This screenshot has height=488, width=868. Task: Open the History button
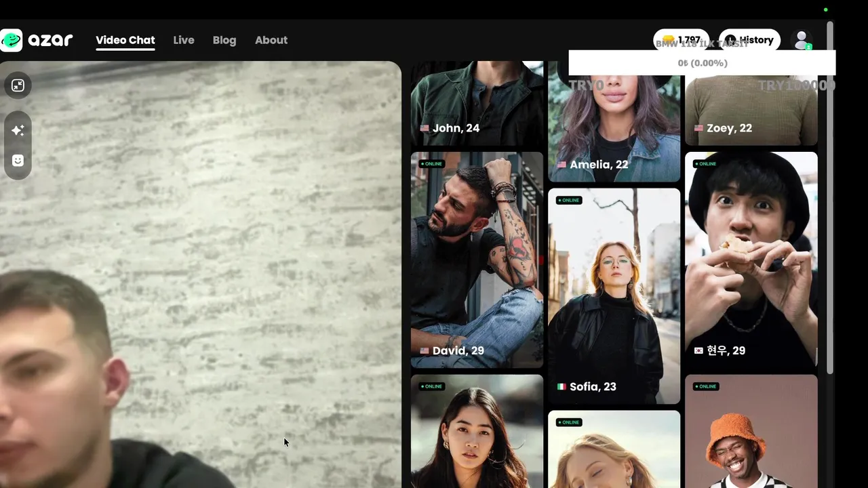pos(749,40)
